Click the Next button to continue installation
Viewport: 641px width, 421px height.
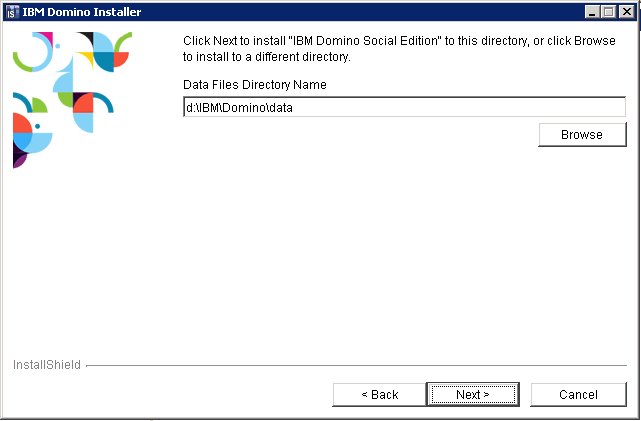tap(473, 394)
